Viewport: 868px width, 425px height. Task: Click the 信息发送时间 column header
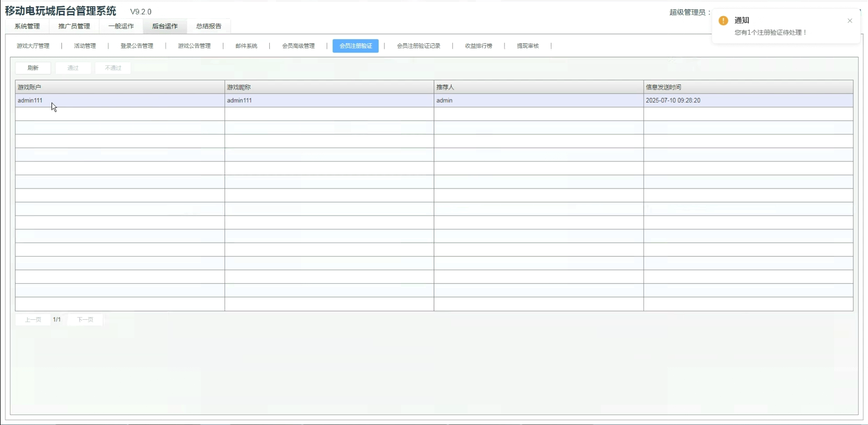click(x=663, y=87)
